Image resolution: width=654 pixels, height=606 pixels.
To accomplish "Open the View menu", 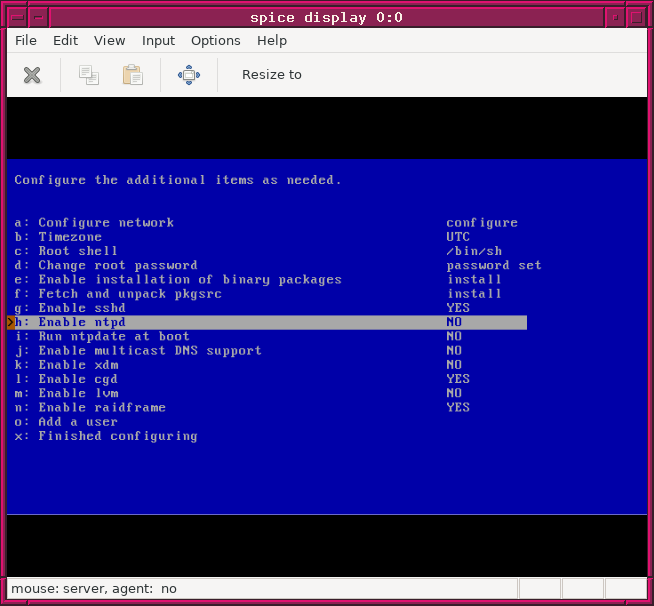I will coord(110,41).
